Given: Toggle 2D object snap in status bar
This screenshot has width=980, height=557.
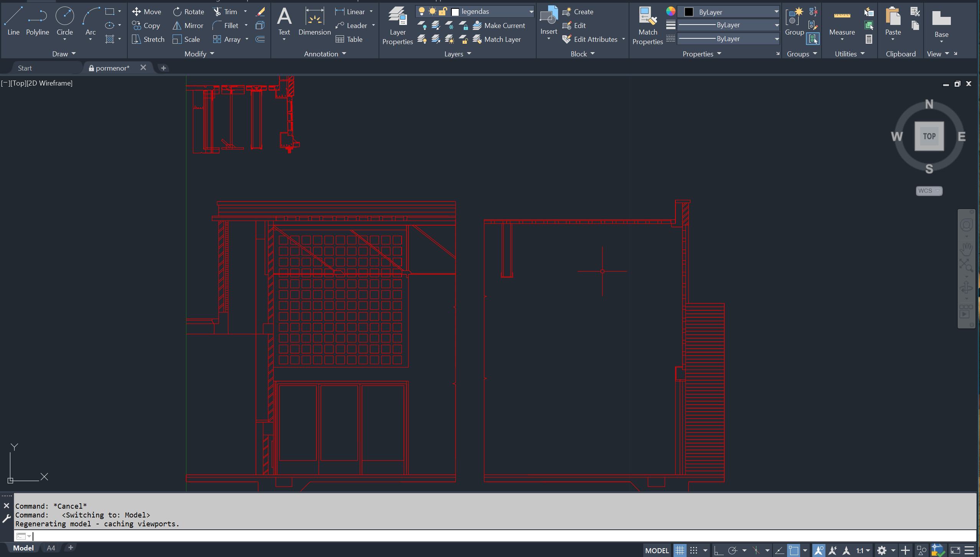Looking at the screenshot, I should click(793, 550).
